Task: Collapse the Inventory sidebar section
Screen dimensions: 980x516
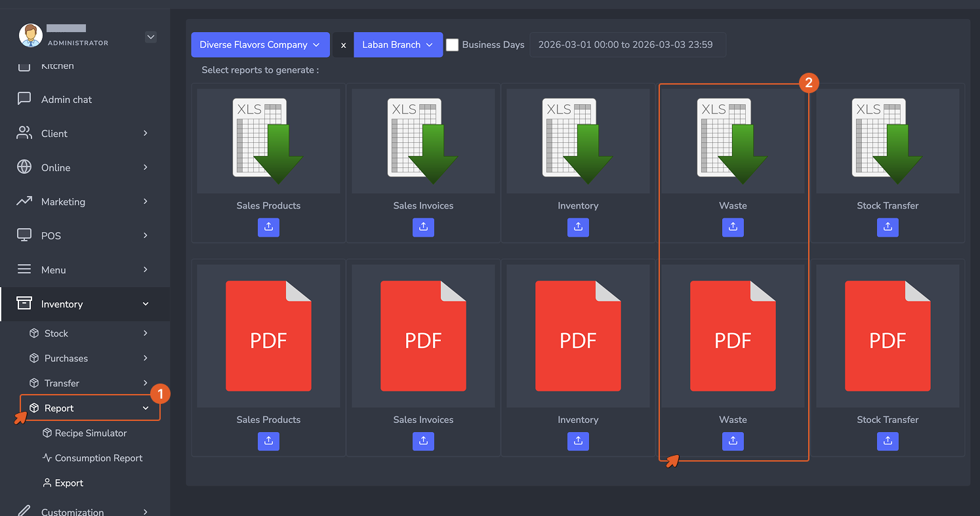Action: [85, 304]
